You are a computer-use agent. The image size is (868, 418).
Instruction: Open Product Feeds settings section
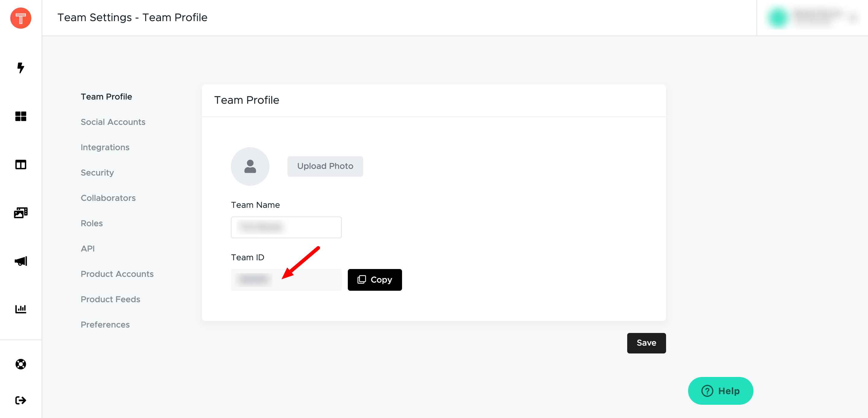tap(110, 299)
